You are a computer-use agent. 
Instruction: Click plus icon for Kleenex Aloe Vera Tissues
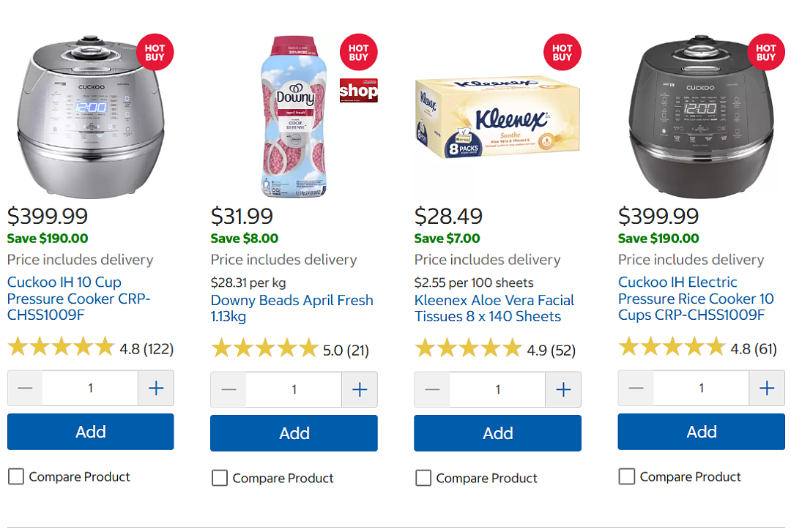pyautogui.click(x=563, y=389)
